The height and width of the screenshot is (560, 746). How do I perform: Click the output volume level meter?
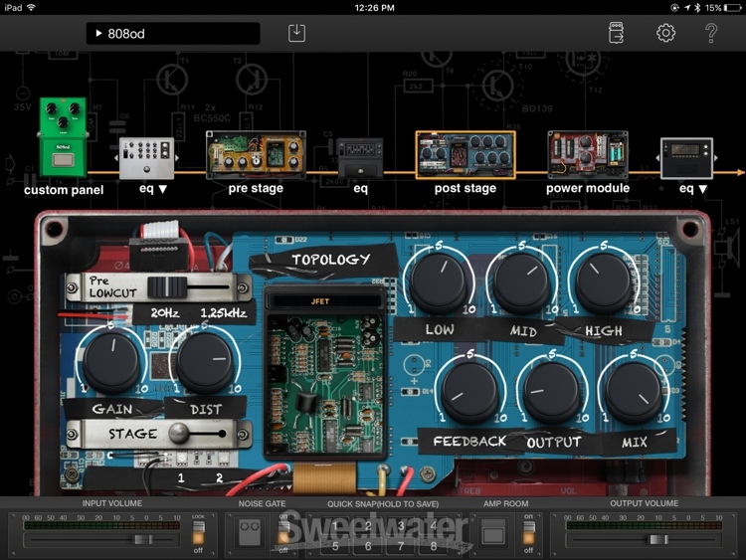(644, 525)
